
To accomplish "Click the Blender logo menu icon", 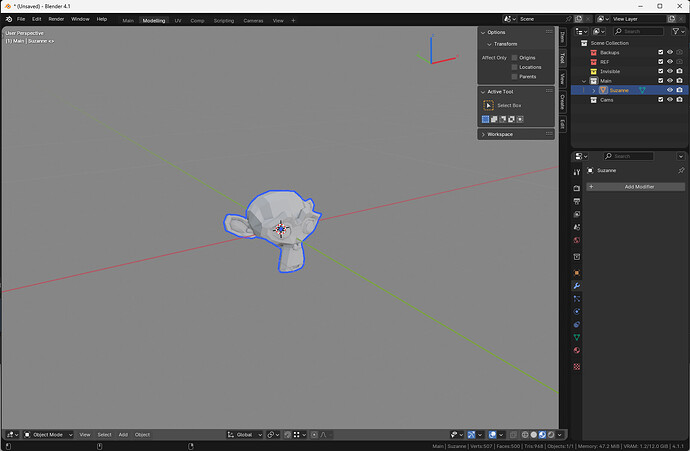I will point(9,19).
